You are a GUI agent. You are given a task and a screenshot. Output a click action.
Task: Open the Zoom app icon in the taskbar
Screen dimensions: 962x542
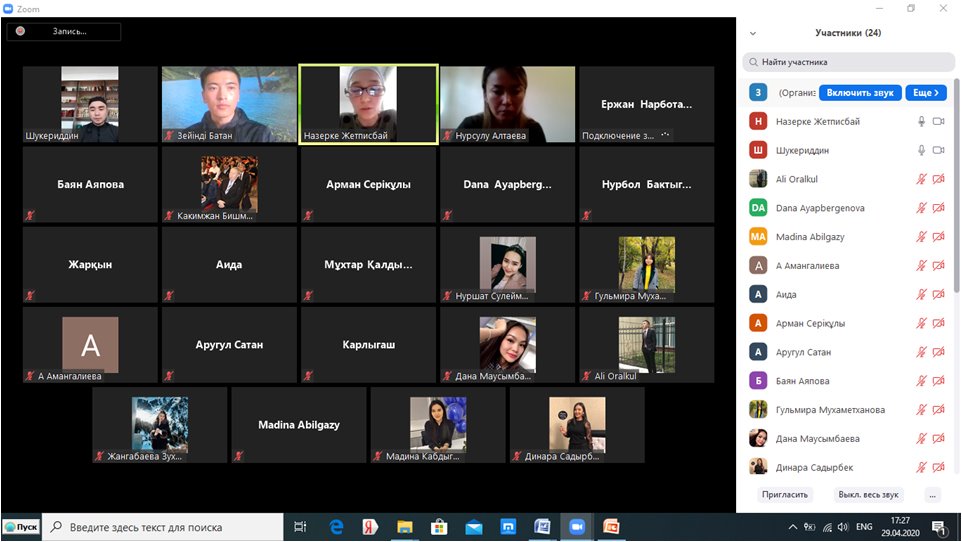click(x=576, y=527)
